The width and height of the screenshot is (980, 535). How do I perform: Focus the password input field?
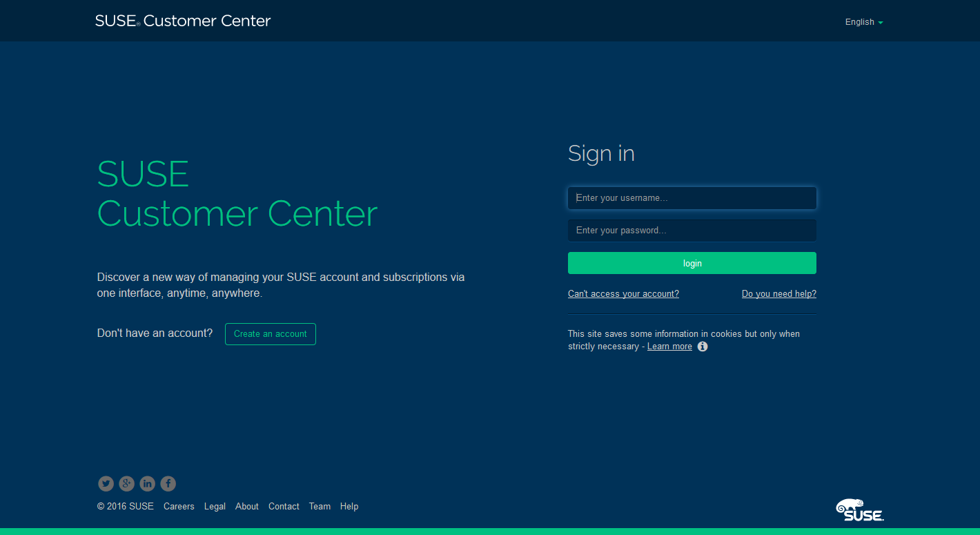pyautogui.click(x=692, y=231)
